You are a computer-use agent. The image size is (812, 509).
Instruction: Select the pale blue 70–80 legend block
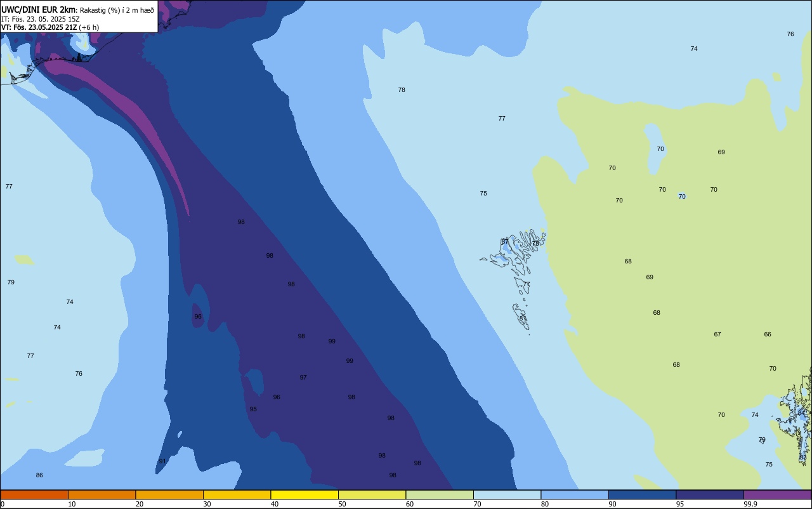click(x=507, y=494)
